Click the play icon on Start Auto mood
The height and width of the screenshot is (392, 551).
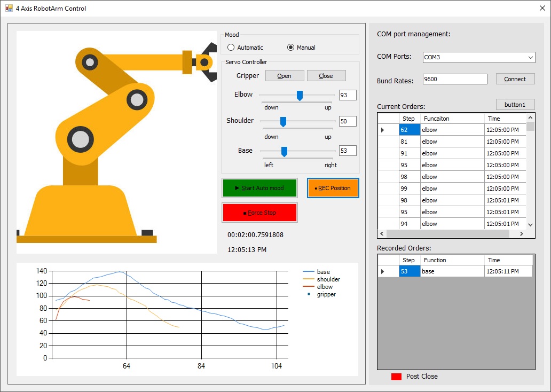point(235,188)
